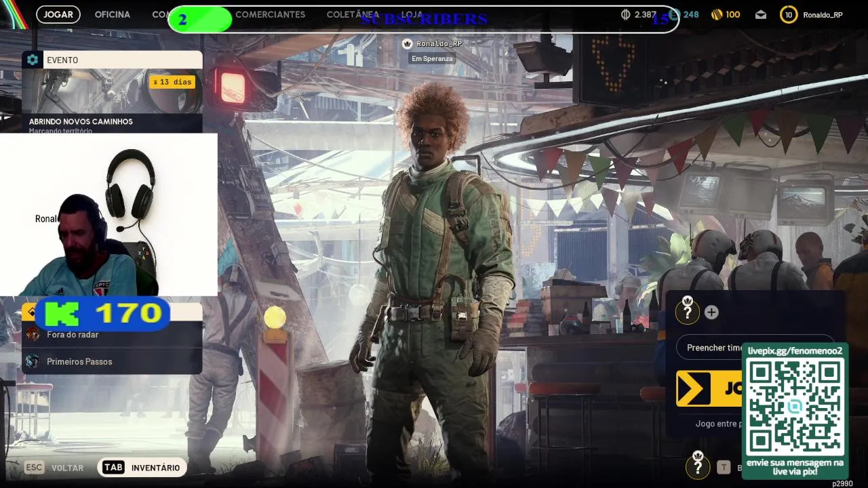Click the Primeiros Passos quest avatar

pos(32,362)
